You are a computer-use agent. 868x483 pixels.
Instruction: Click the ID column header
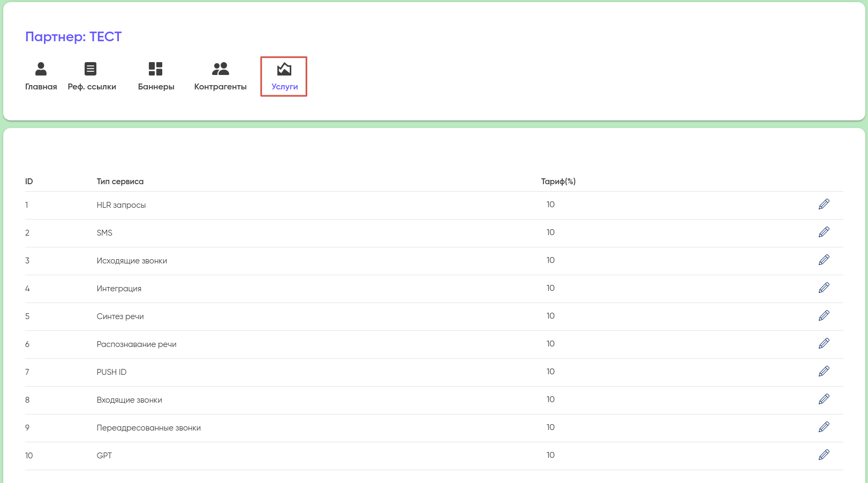(29, 182)
